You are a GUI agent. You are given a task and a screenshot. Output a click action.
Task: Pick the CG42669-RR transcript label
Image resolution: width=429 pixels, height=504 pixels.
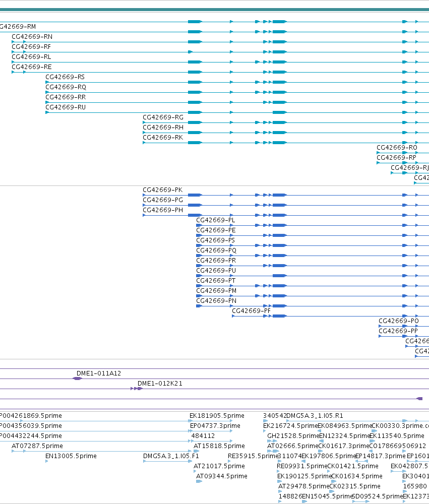coord(66,97)
